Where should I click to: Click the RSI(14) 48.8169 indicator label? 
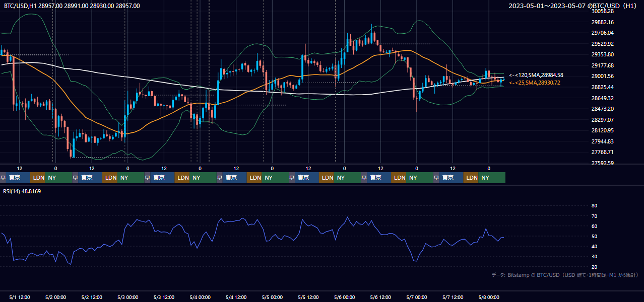pyautogui.click(x=22, y=191)
